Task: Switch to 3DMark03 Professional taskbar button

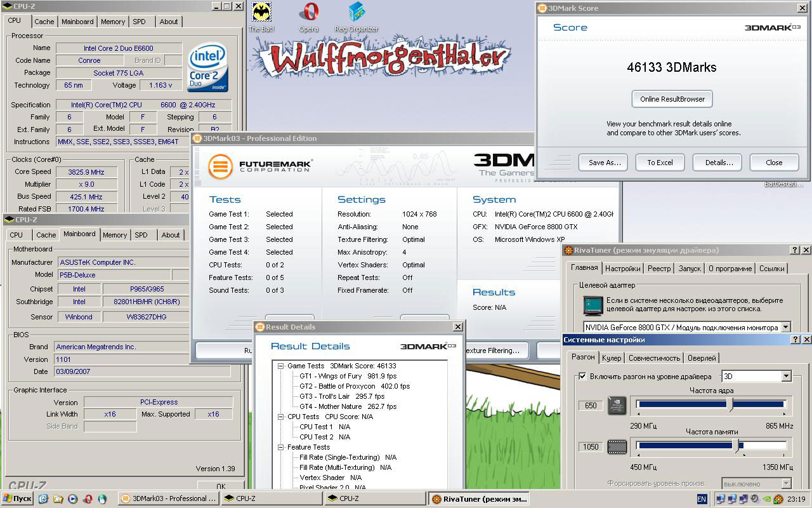Action: [169, 499]
